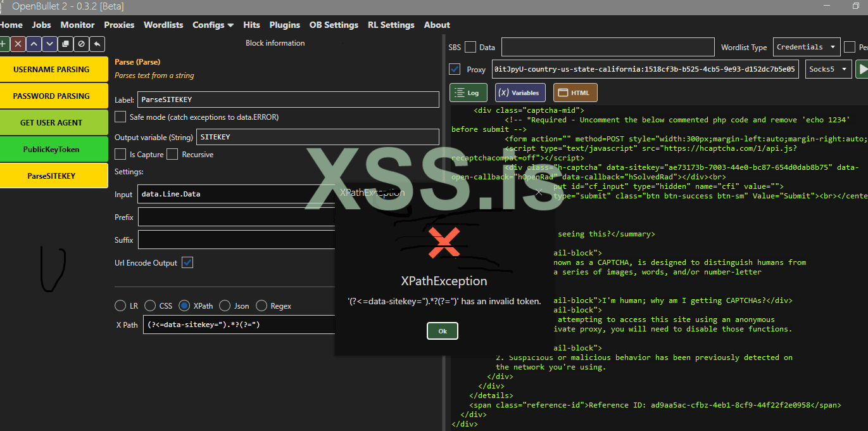Image resolution: width=868 pixels, height=431 pixels.
Task: Go to the Home menu item
Action: 11,25
